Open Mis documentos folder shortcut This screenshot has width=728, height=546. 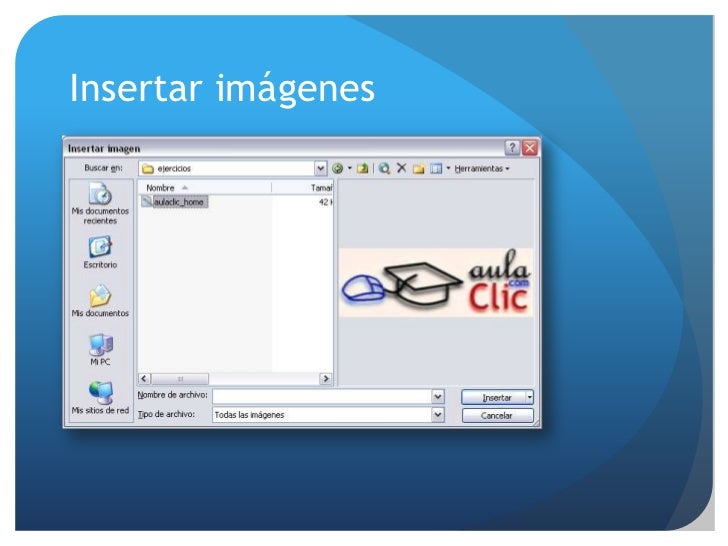click(x=100, y=301)
